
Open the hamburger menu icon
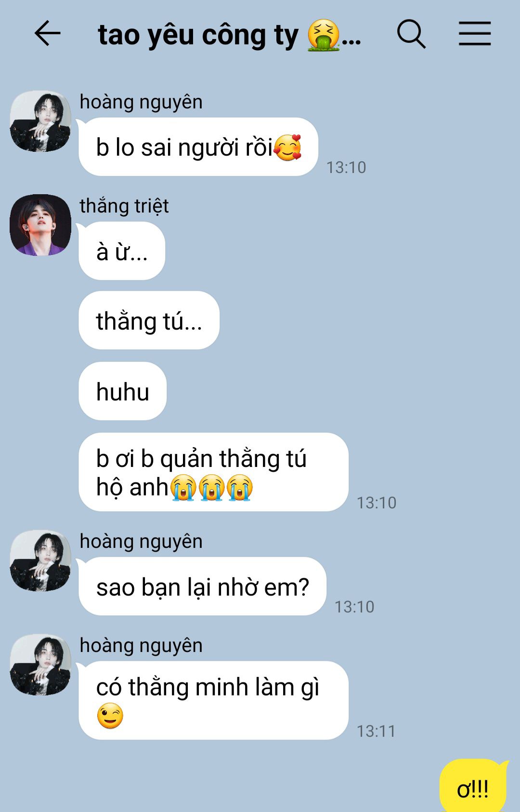click(x=475, y=34)
